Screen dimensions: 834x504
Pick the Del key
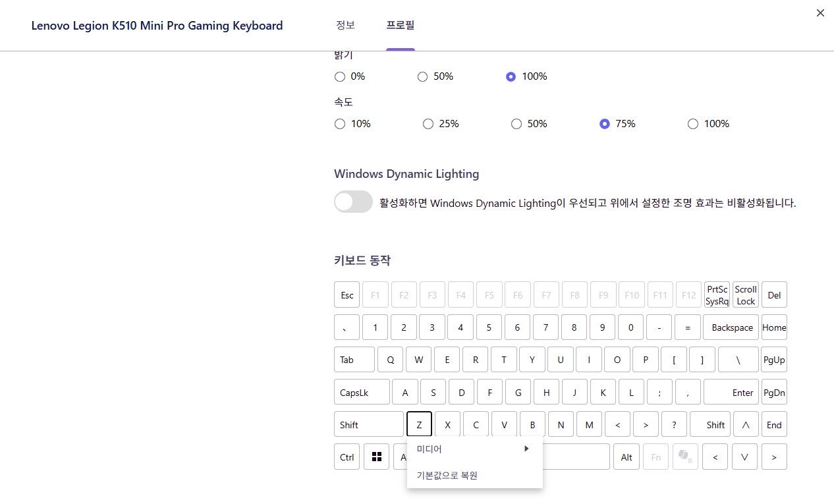click(774, 294)
